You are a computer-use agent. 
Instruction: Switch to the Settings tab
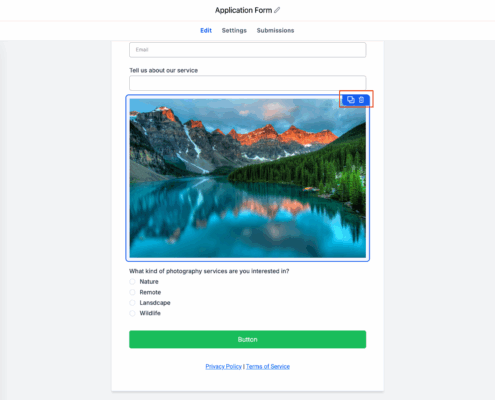click(x=234, y=30)
